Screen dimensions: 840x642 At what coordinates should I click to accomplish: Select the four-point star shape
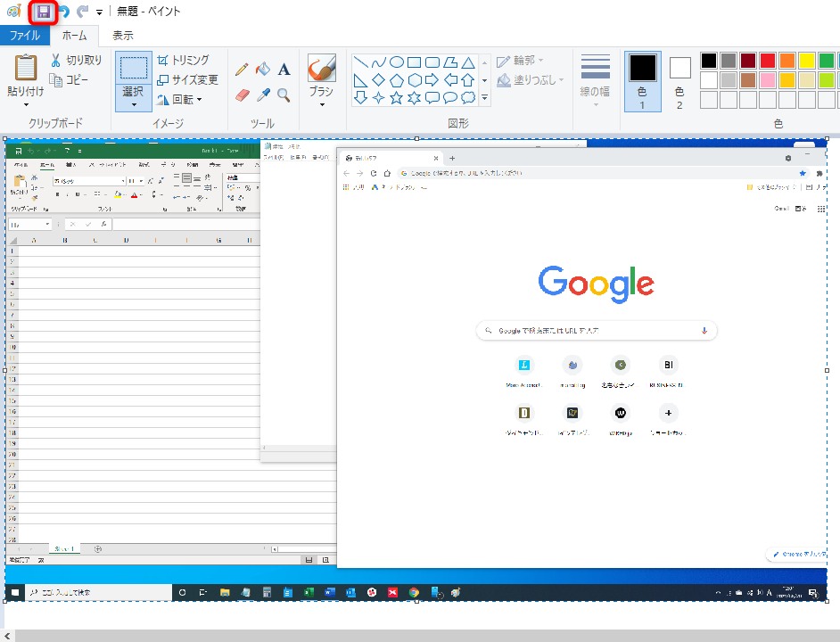pyautogui.click(x=379, y=97)
